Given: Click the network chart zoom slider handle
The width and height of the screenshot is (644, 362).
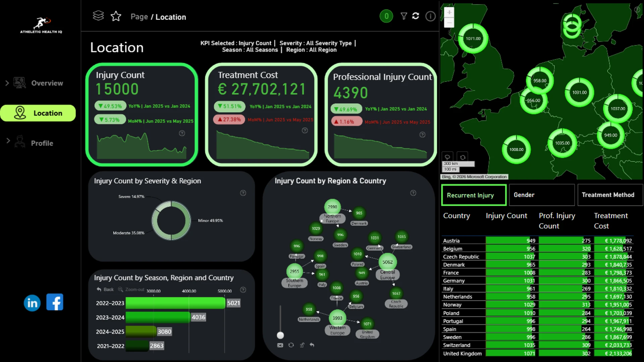Looking at the screenshot, I should click(280, 335).
